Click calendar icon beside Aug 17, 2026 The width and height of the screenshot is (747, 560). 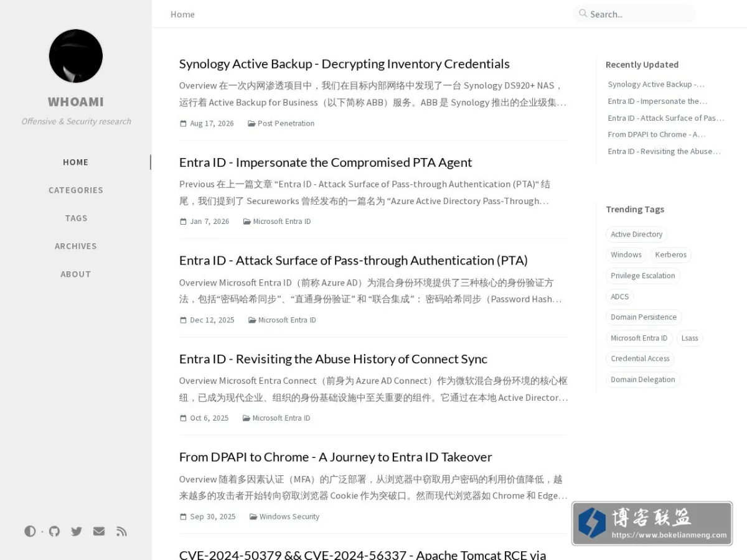click(183, 123)
